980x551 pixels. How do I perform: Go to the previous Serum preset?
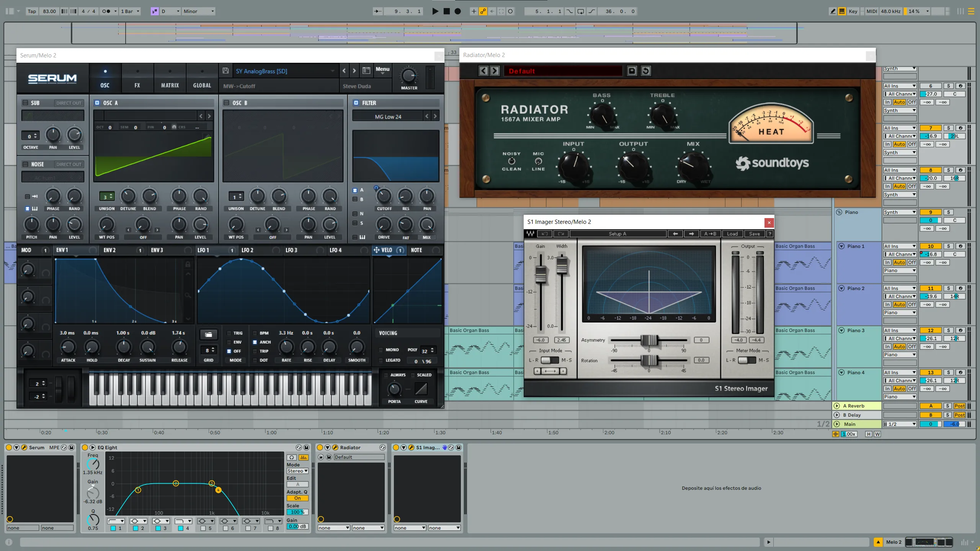click(x=344, y=71)
